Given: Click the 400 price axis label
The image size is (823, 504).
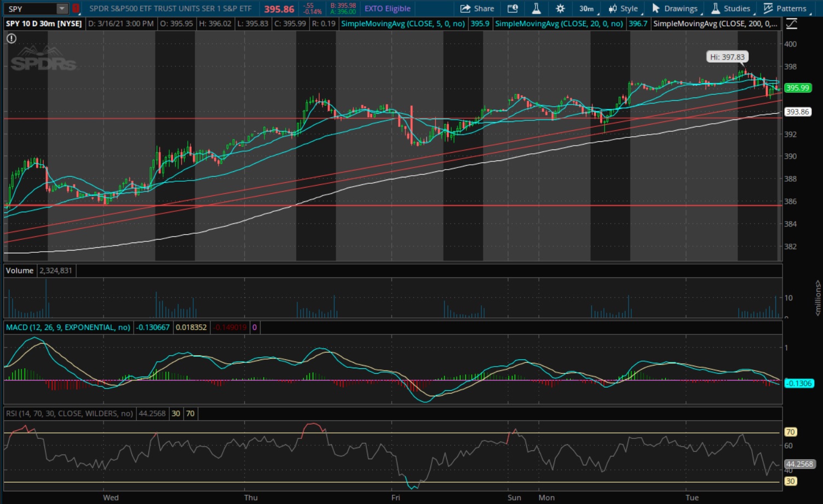Looking at the screenshot, I should [791, 44].
